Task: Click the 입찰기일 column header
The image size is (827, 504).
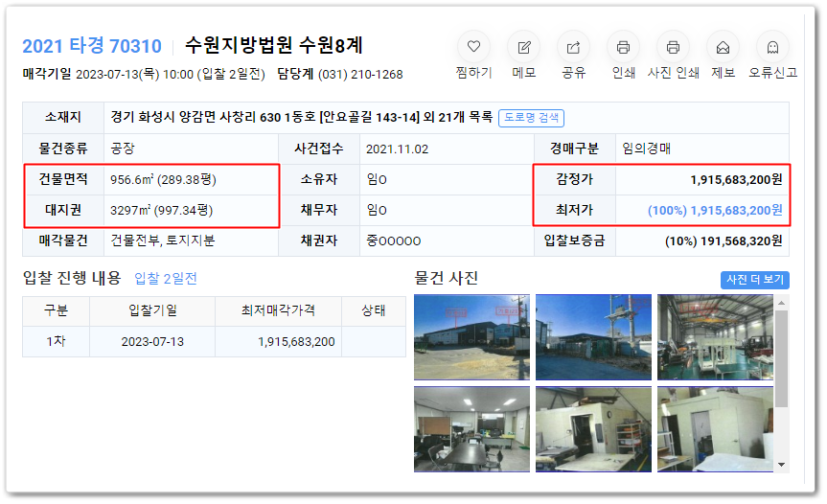Action: [x=152, y=311]
